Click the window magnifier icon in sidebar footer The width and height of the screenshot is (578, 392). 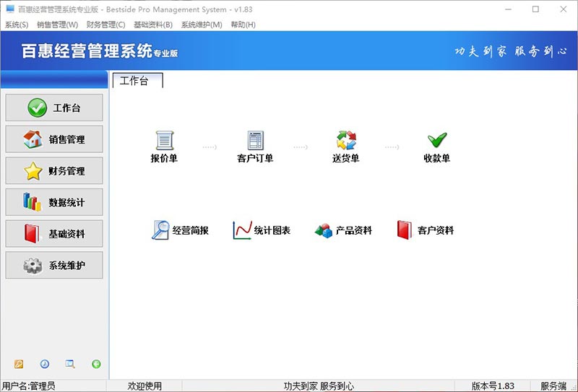(70, 364)
